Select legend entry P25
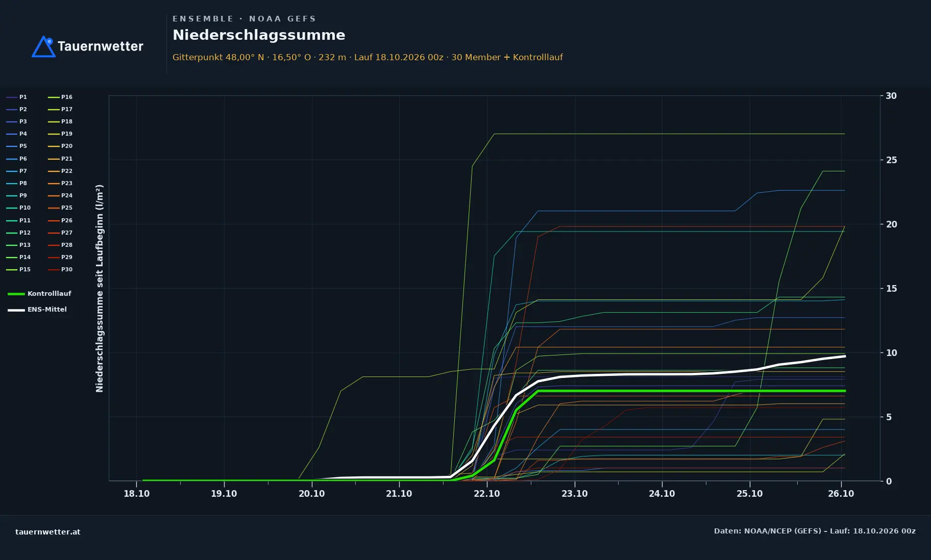Screen dimensions: 931x560 click(x=60, y=208)
